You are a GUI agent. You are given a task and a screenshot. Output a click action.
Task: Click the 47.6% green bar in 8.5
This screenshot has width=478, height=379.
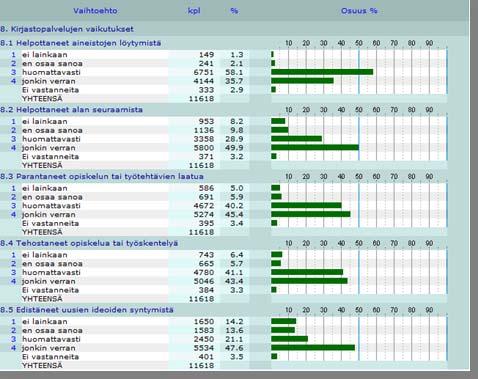click(313, 347)
